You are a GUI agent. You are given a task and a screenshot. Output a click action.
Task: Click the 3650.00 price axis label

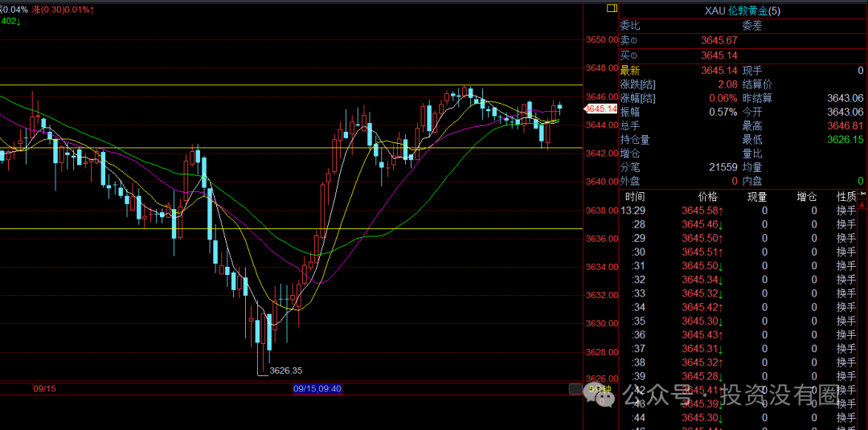point(602,40)
